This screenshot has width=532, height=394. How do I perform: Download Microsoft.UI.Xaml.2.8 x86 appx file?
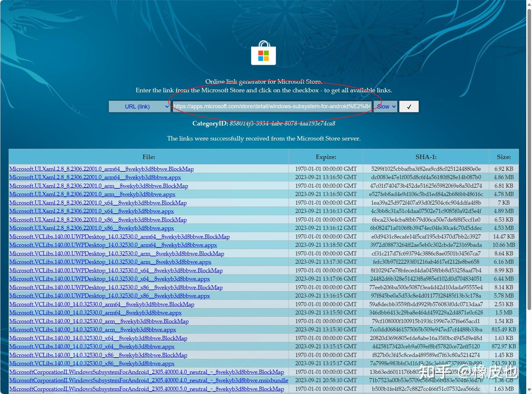pos(92,228)
